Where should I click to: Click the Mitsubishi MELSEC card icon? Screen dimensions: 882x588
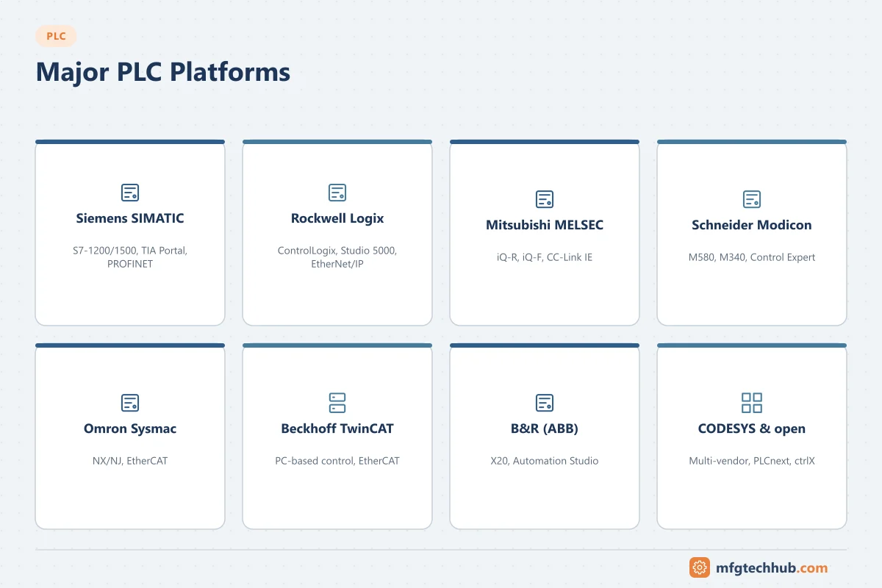[x=545, y=199]
